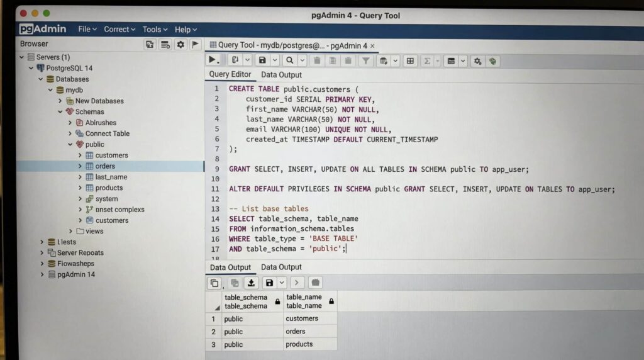Click the toolbar icon right of the filter funnel
The image size is (644, 360).
point(383,61)
